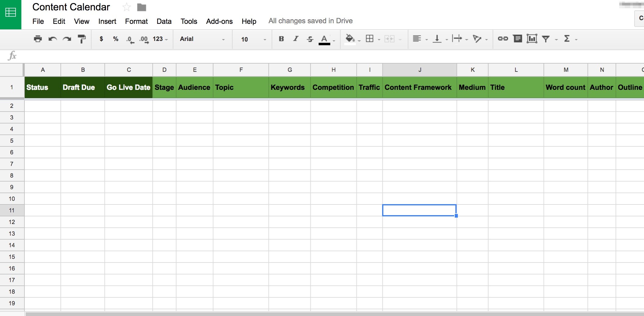Image resolution: width=644 pixels, height=316 pixels.
Task: Expand the borders dropdown arrow
Action: (x=379, y=39)
